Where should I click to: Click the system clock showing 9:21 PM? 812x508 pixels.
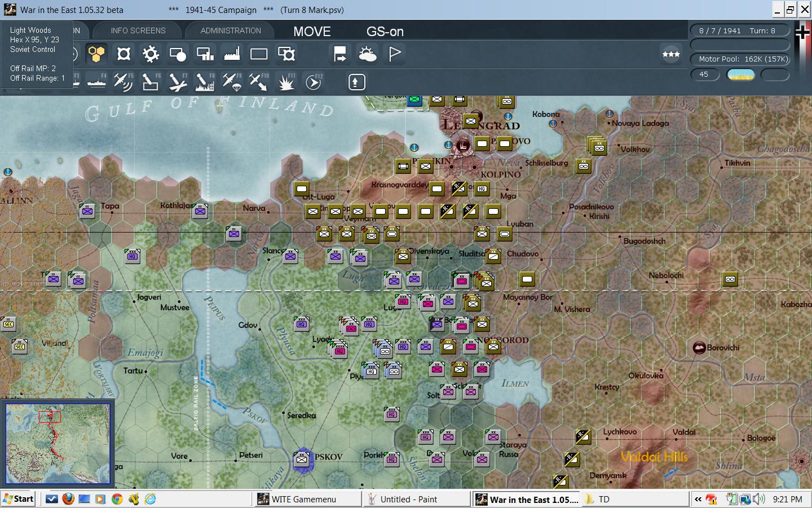click(788, 499)
